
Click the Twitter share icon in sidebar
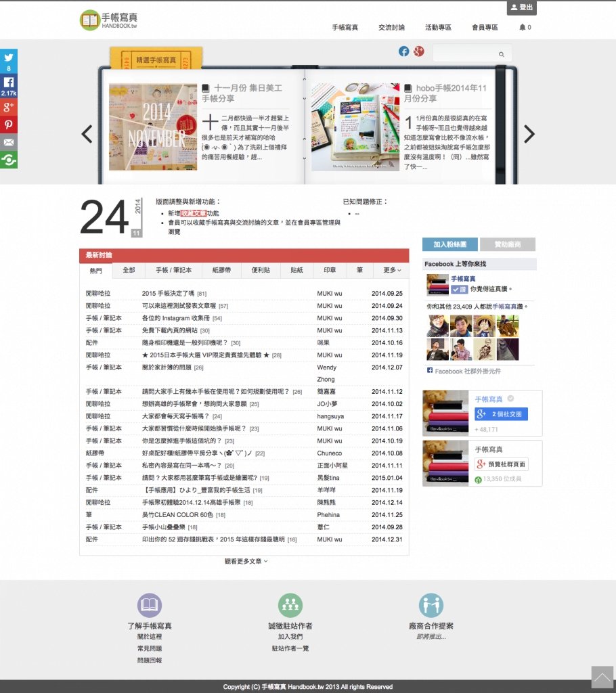click(9, 58)
